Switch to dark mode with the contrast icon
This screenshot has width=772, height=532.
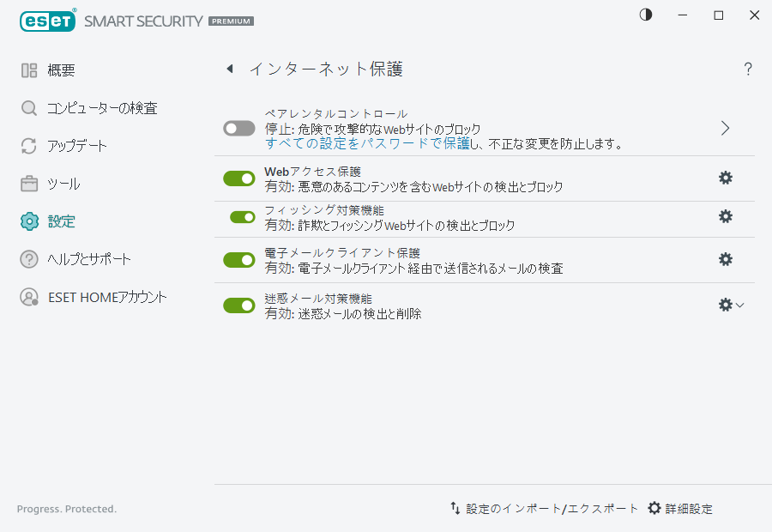pos(645,15)
